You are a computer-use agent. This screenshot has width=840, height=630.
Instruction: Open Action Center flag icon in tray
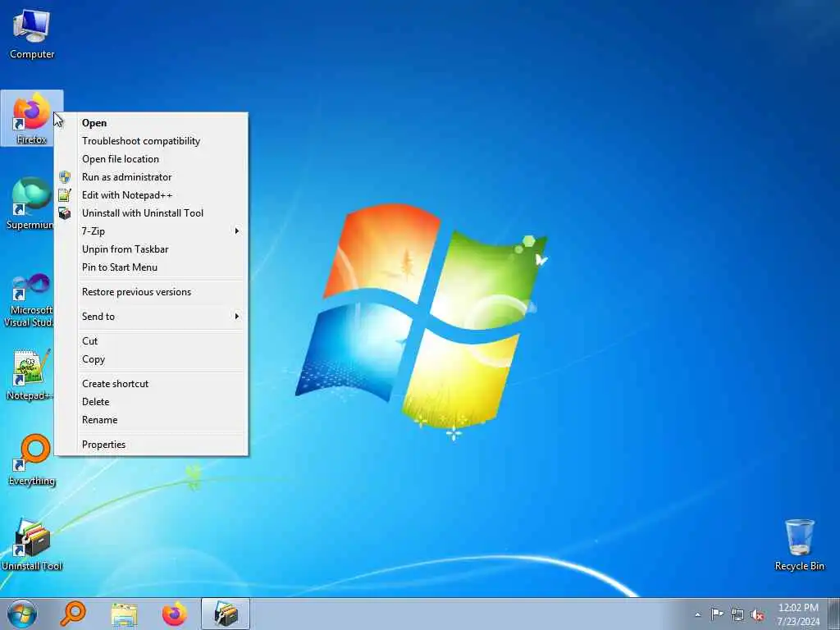pos(717,614)
